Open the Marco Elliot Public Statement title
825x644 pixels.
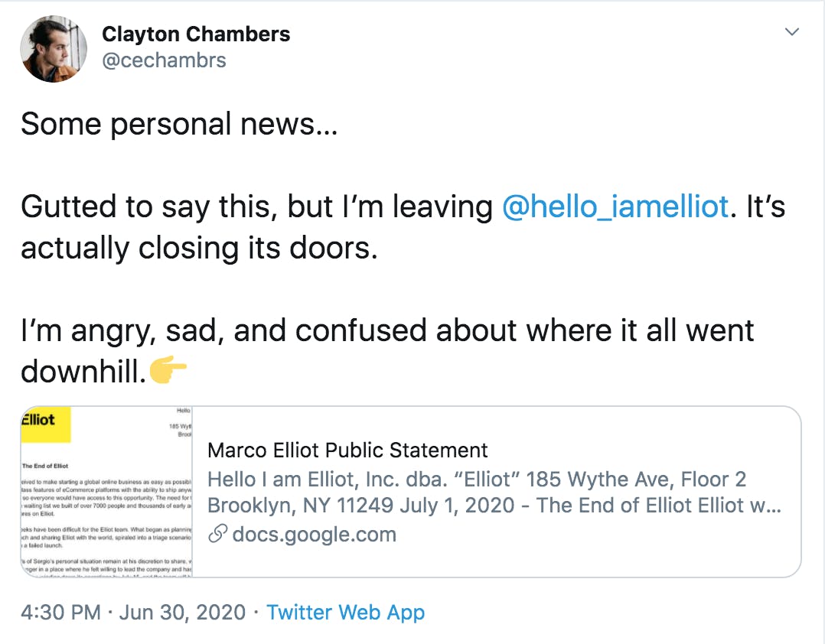(347, 450)
